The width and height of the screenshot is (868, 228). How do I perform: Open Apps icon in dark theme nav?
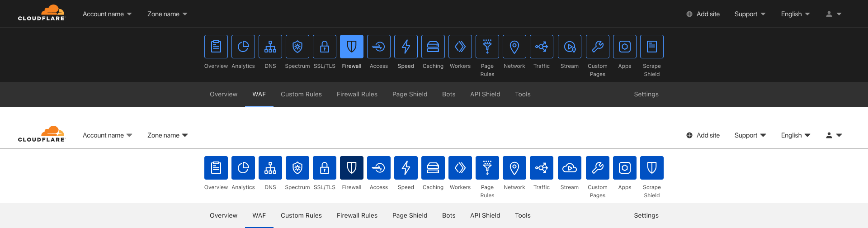[x=625, y=47]
